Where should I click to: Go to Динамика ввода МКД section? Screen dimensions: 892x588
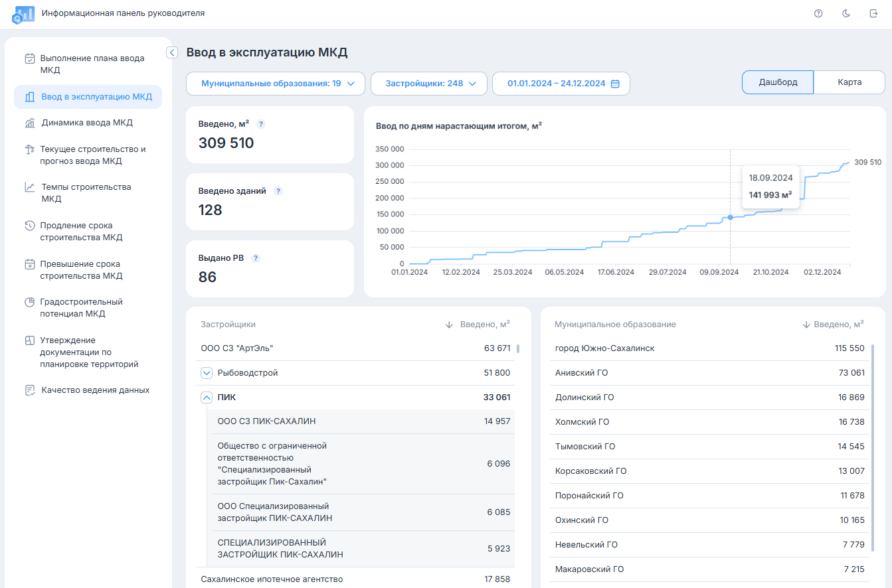pos(88,123)
